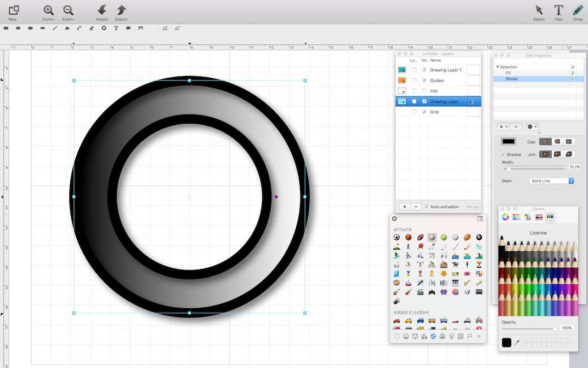Open the smileys category in emoji picker
The width and height of the screenshot is (588, 368).
(x=406, y=336)
